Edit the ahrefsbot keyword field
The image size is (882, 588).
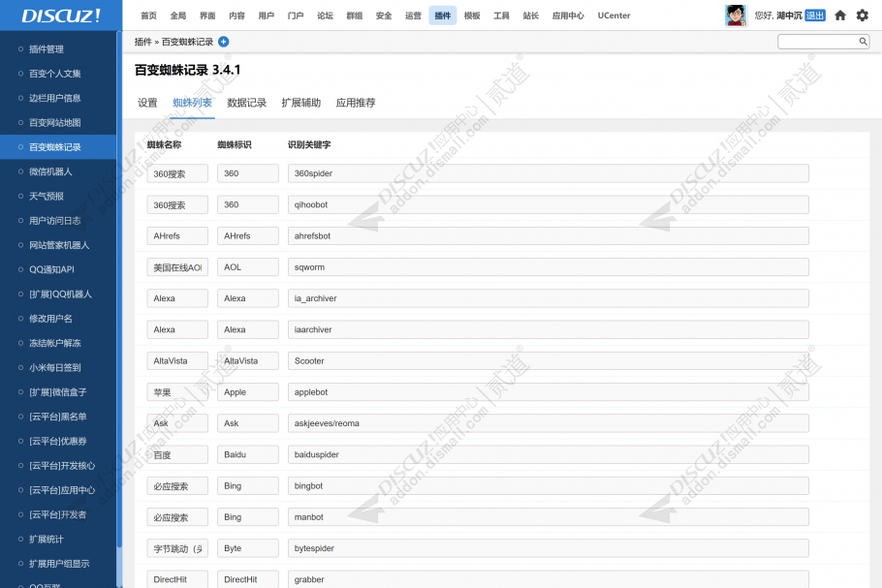coord(548,236)
